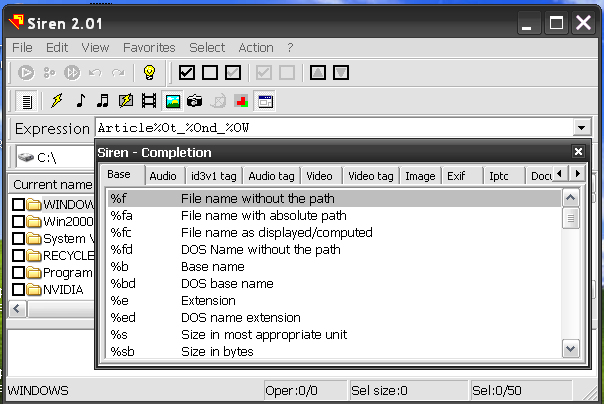604x404 pixels.
Task: Switch to the Audio tab
Action: pos(163,176)
